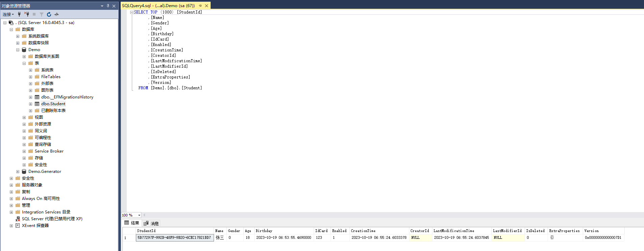This screenshot has width=644, height=251.
Task: Select the Name cell 张三
Action: tap(220, 237)
